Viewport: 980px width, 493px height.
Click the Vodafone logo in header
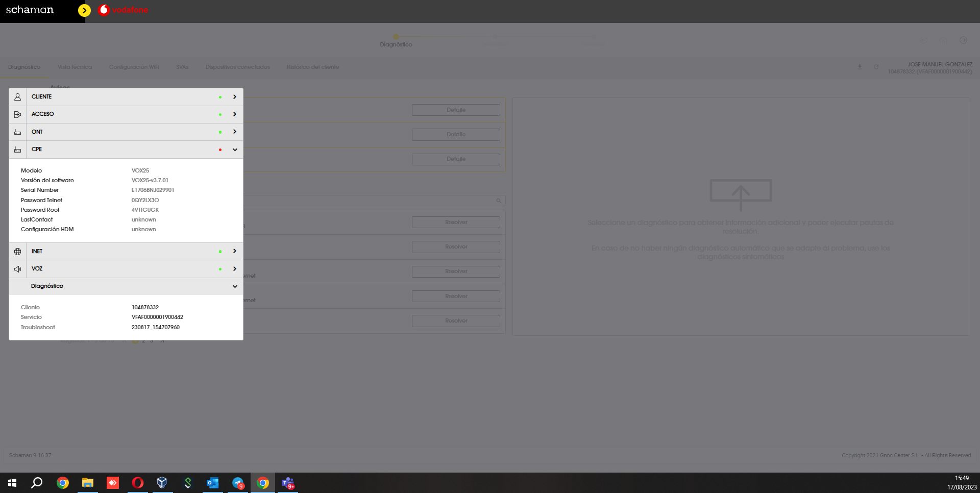pos(123,10)
